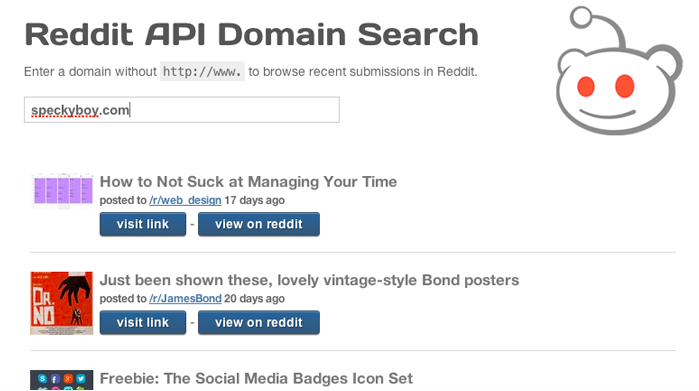Screen dimensions: 699x391
Task: Open the /r/web_design subreddit link
Action: [185, 200]
